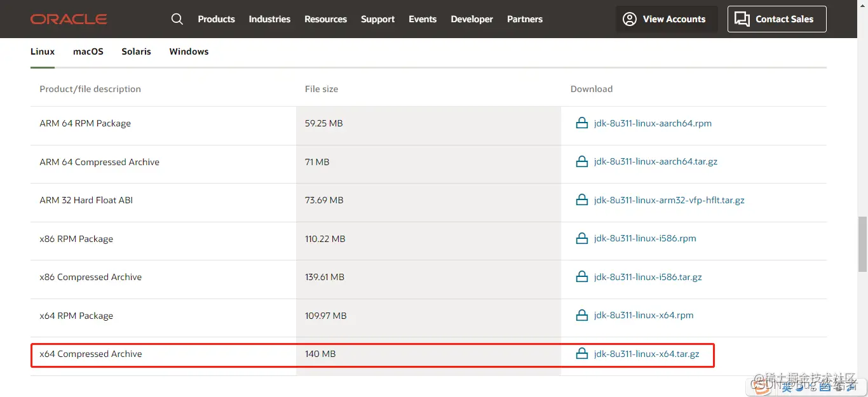Select the 'x86 Compressed Archive' description
Image resolution: width=868 pixels, height=397 pixels.
click(x=90, y=277)
